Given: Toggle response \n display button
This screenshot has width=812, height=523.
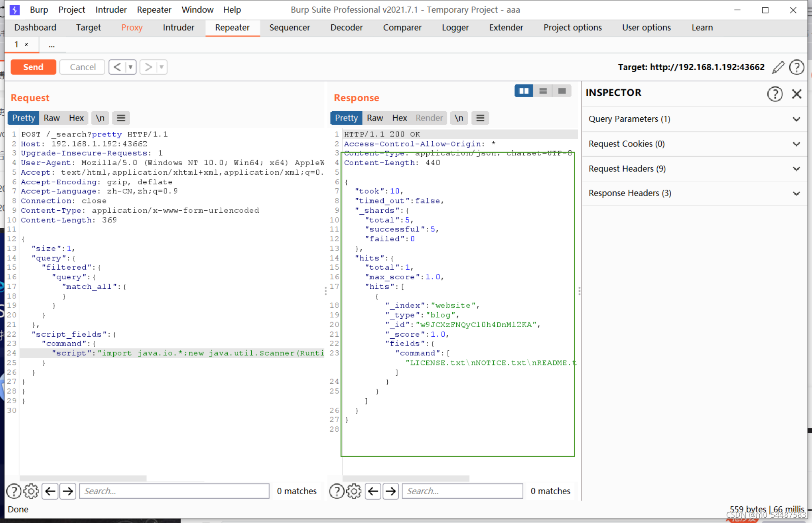Looking at the screenshot, I should pyautogui.click(x=459, y=118).
